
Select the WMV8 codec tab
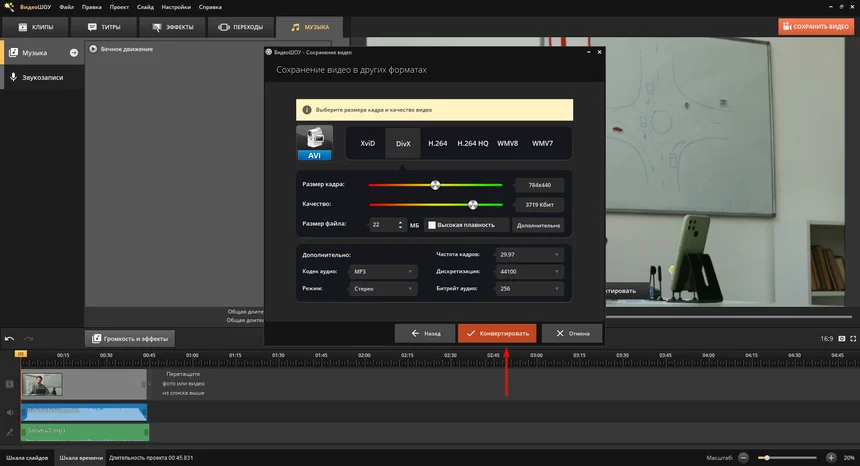pos(508,143)
